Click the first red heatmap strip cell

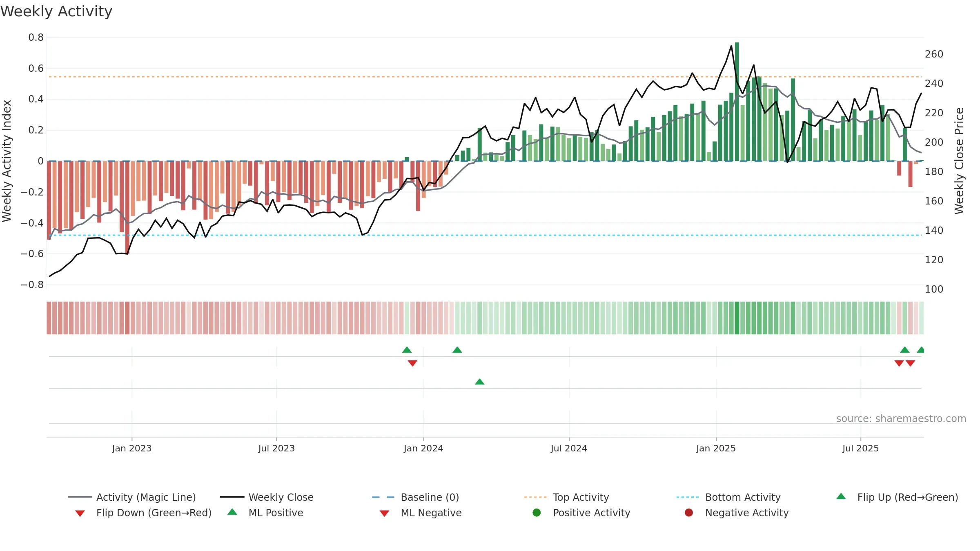tap(49, 318)
